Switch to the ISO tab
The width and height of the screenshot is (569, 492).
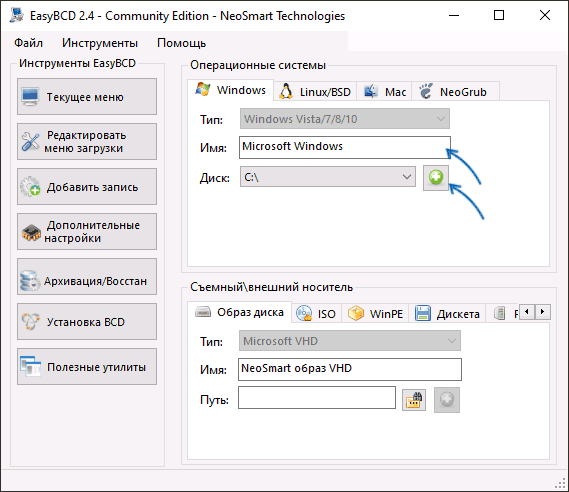click(316, 313)
